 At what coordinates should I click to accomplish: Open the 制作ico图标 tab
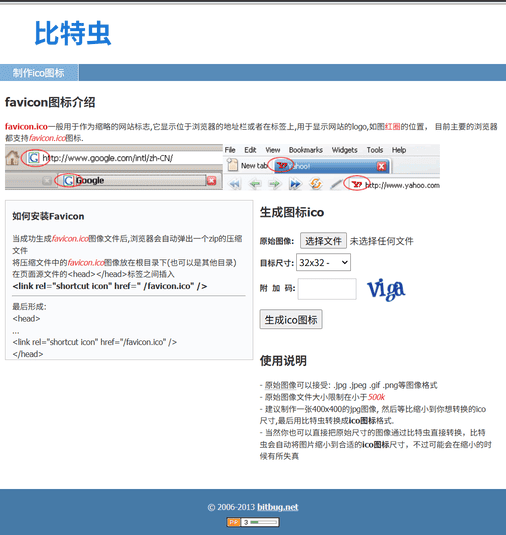point(39,73)
